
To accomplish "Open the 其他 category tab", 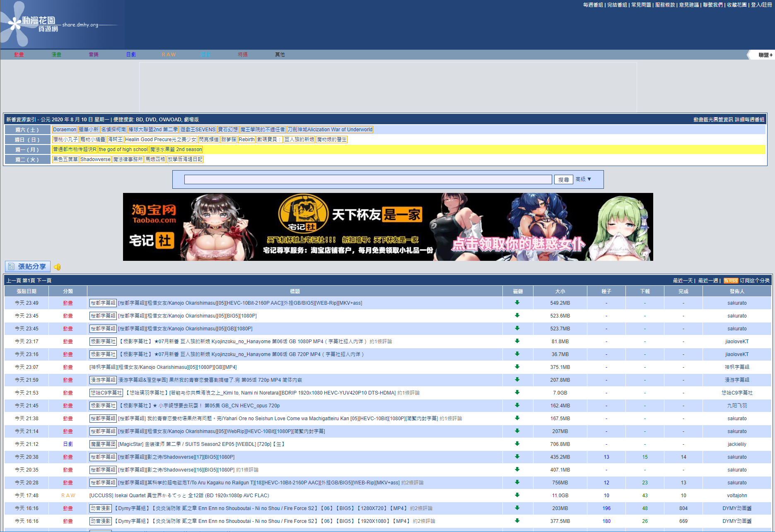I will click(280, 55).
